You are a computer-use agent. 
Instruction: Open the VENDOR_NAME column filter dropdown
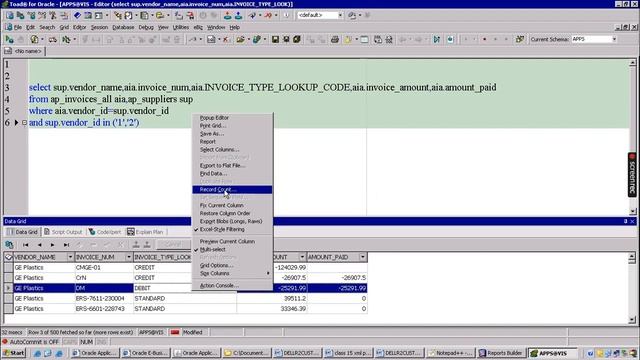(x=70, y=257)
